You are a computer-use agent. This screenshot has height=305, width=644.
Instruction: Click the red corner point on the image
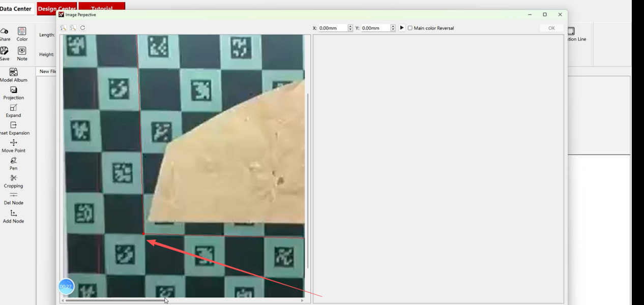144,234
